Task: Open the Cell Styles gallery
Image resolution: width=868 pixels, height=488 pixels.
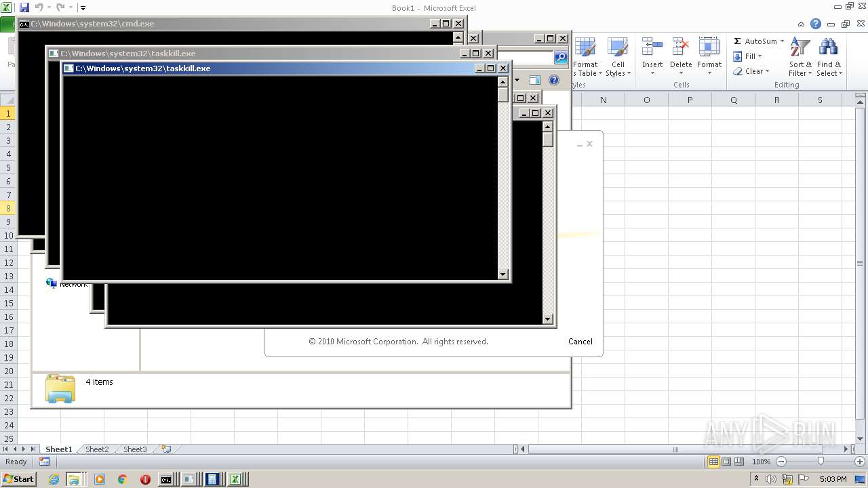Action: [617, 58]
